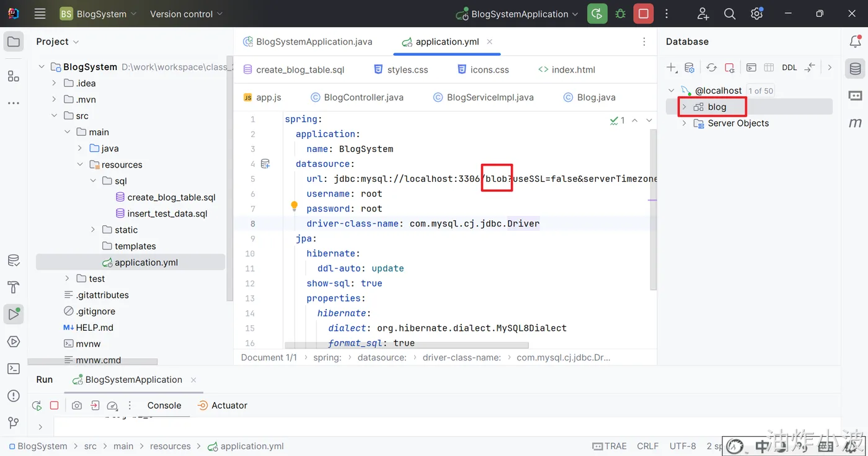This screenshot has height=456, width=868.
Task: Close the BlogSystemApplication run tab
Action: [x=193, y=380]
